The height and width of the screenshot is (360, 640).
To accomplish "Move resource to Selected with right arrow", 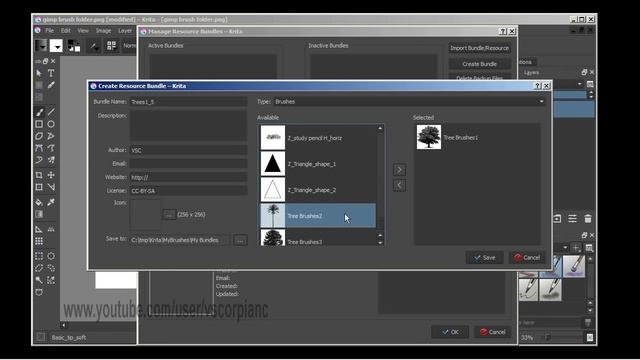I will click(399, 169).
